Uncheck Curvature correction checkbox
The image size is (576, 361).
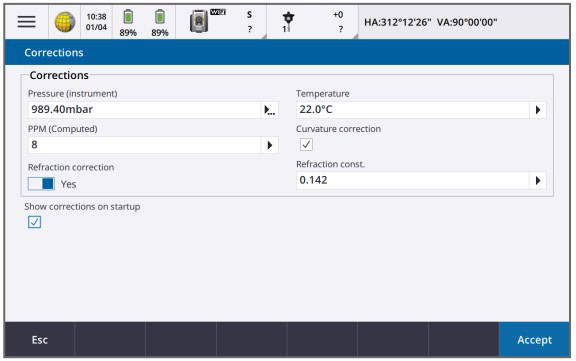(306, 144)
